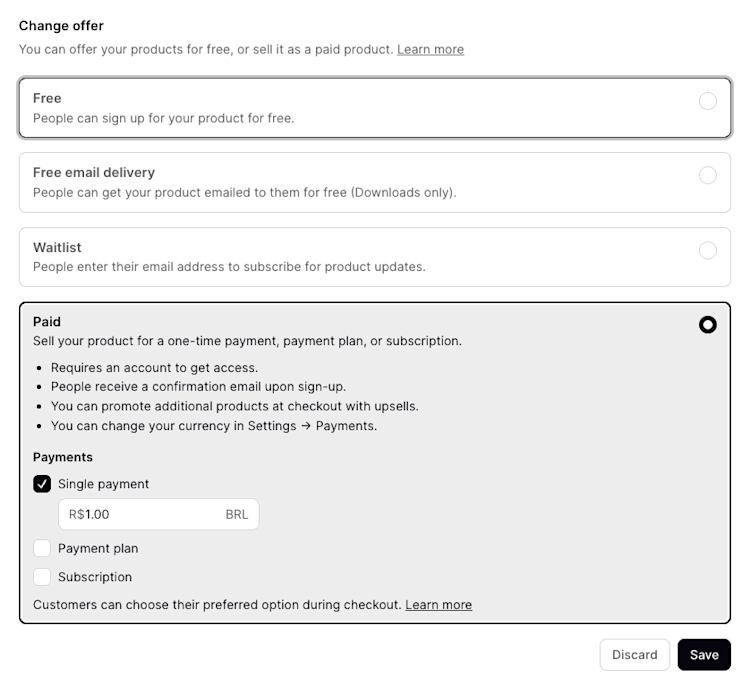
Task: Select the Waitlist radio button
Action: click(x=707, y=250)
